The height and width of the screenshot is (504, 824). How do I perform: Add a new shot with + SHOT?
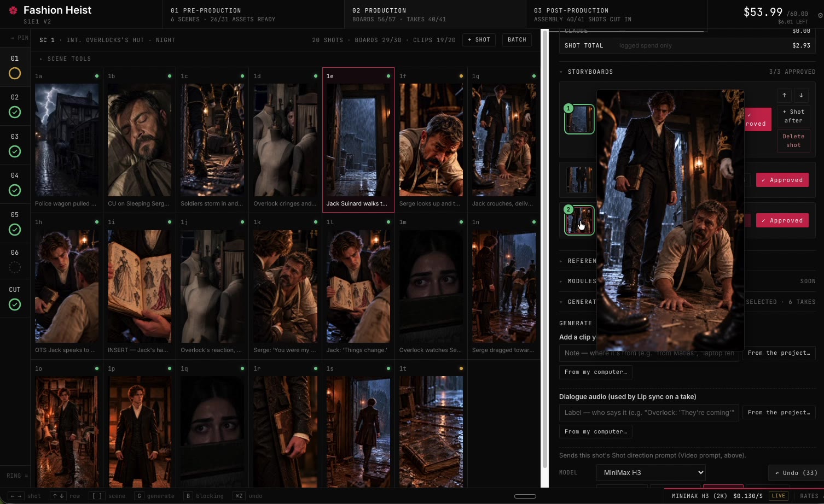pos(479,40)
